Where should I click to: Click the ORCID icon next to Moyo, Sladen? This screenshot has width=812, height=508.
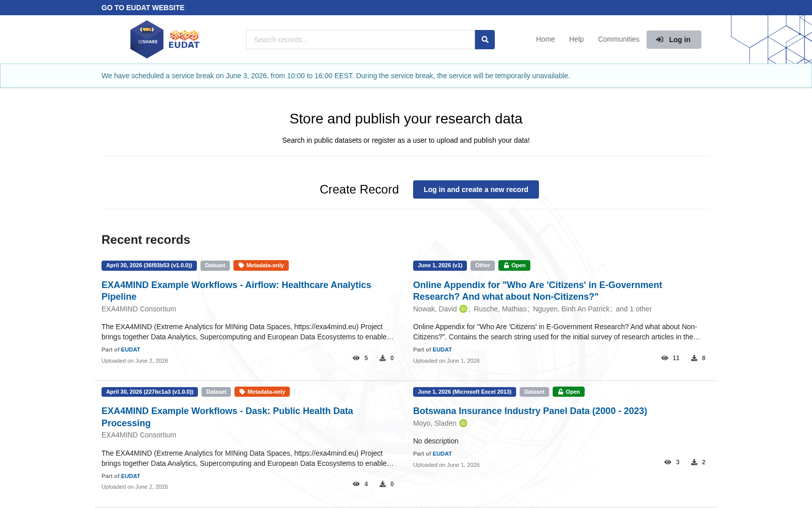(x=463, y=423)
